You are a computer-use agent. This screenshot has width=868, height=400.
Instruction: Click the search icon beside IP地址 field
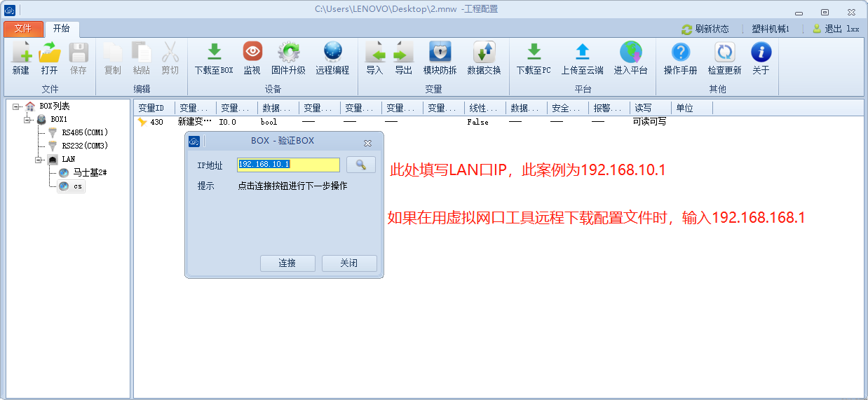click(361, 165)
